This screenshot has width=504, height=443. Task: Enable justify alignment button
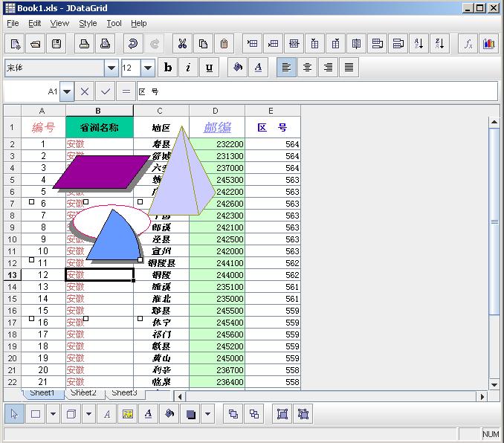point(349,68)
